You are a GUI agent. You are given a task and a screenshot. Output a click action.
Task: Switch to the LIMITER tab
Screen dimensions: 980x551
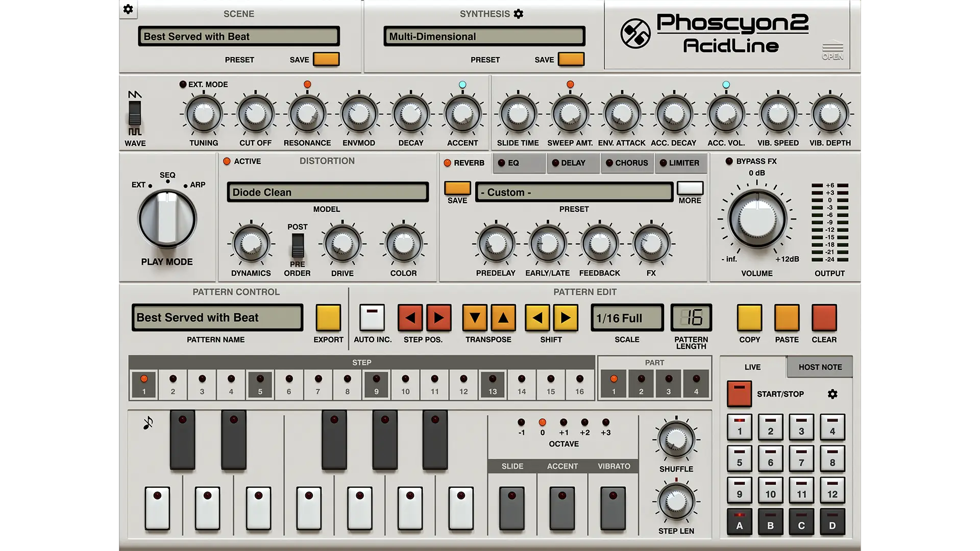click(681, 163)
